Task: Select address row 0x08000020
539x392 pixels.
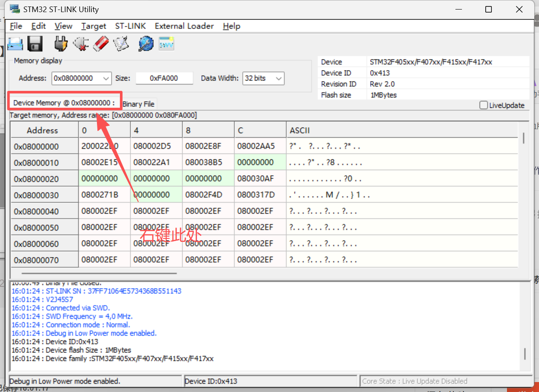Action: pos(45,179)
